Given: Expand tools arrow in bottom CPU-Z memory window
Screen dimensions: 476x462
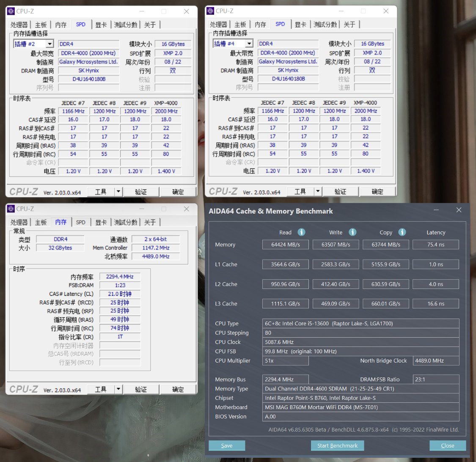Looking at the screenshot, I should click(x=118, y=389).
